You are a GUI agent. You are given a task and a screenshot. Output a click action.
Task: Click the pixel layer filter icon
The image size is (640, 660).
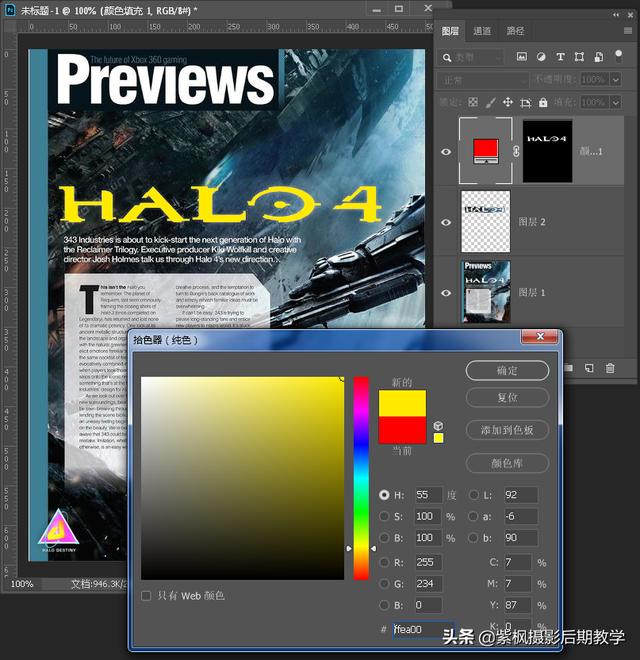click(521, 57)
